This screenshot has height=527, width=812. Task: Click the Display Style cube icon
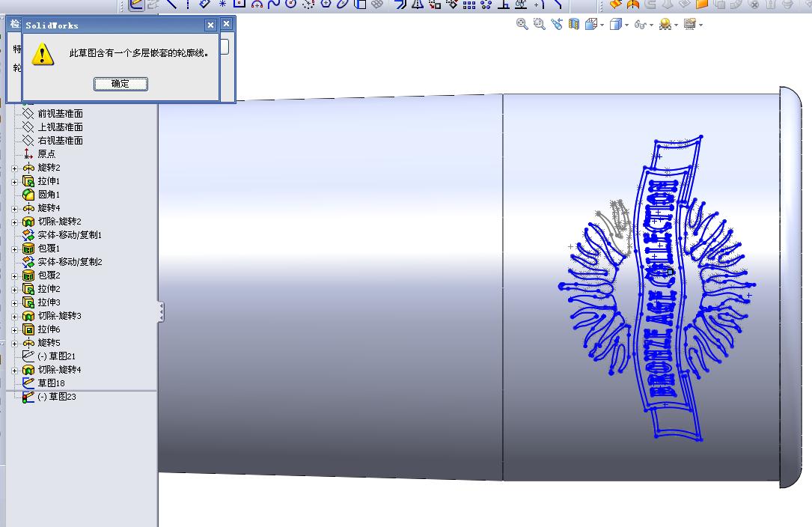[x=615, y=25]
